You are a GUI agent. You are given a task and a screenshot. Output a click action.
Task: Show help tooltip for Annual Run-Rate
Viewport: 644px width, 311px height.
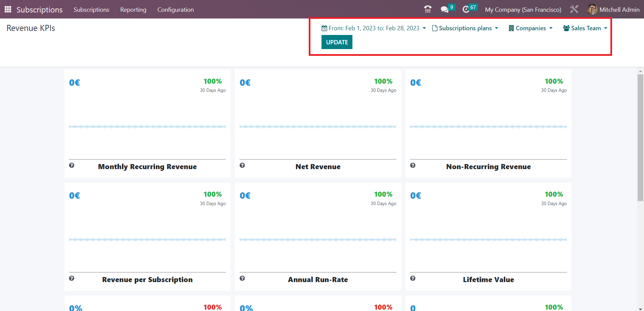(x=242, y=278)
